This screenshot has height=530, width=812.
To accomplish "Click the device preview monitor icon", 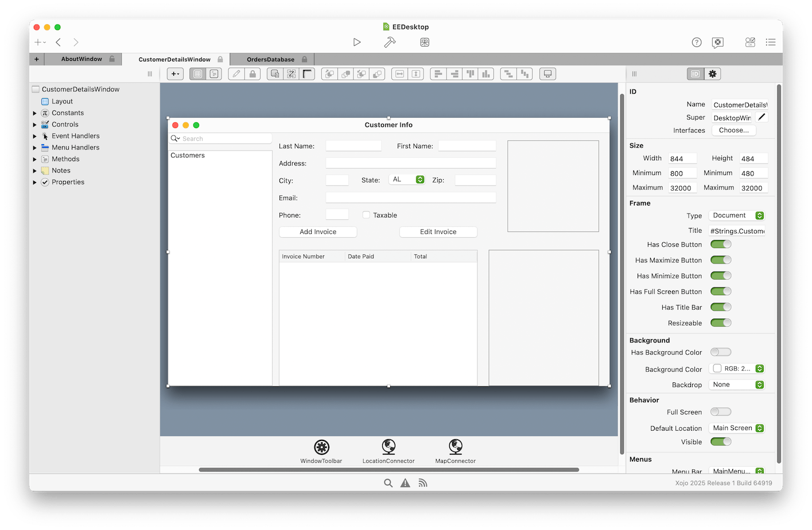I will [x=547, y=73].
